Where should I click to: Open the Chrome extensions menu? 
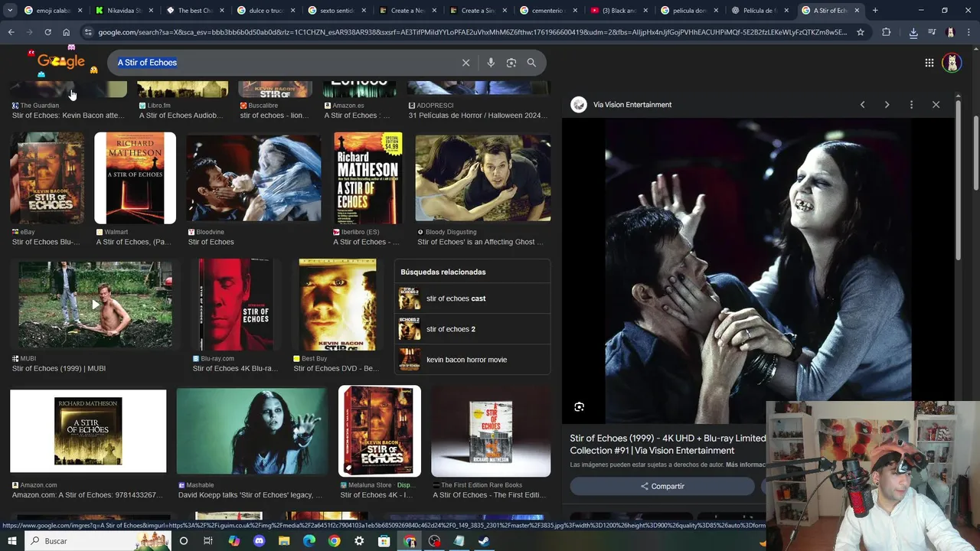887,32
